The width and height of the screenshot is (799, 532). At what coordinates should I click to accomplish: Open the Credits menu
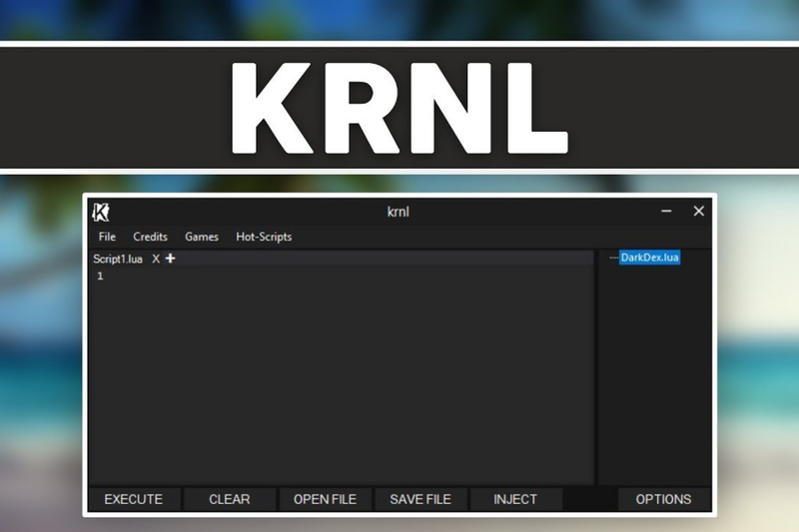coord(151,237)
